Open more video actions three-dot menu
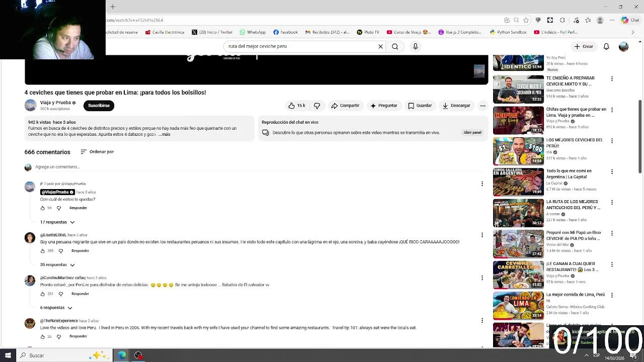 click(x=482, y=106)
